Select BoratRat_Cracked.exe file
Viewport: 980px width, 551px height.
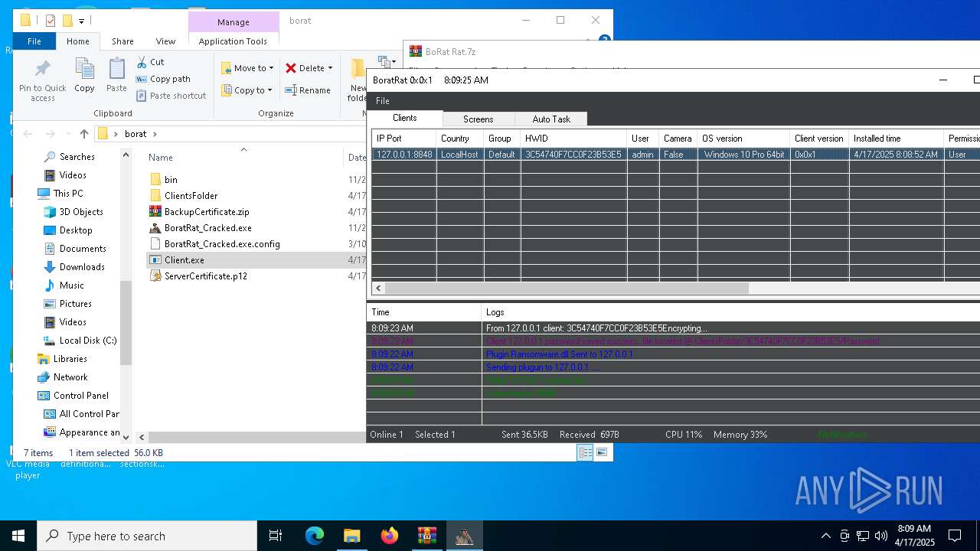tap(207, 228)
